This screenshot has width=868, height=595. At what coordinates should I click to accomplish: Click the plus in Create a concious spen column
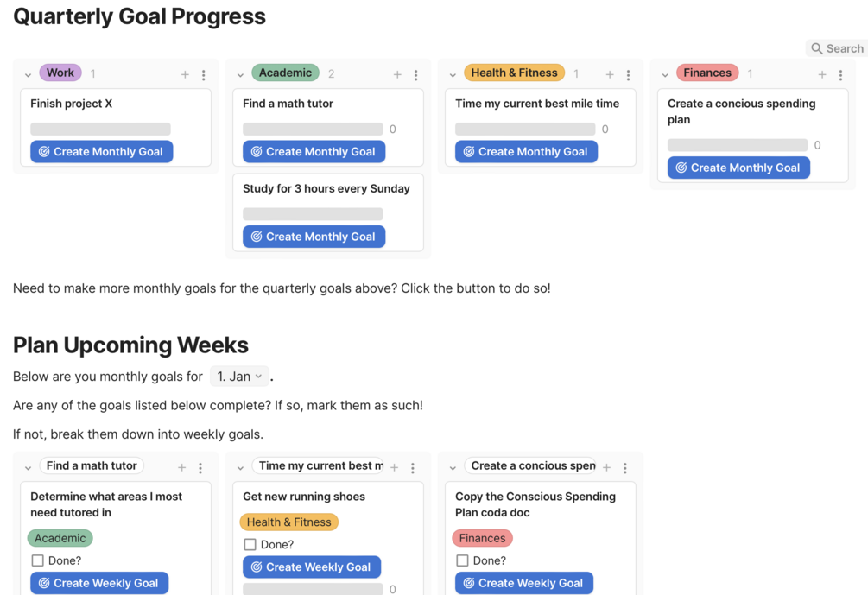tap(606, 468)
